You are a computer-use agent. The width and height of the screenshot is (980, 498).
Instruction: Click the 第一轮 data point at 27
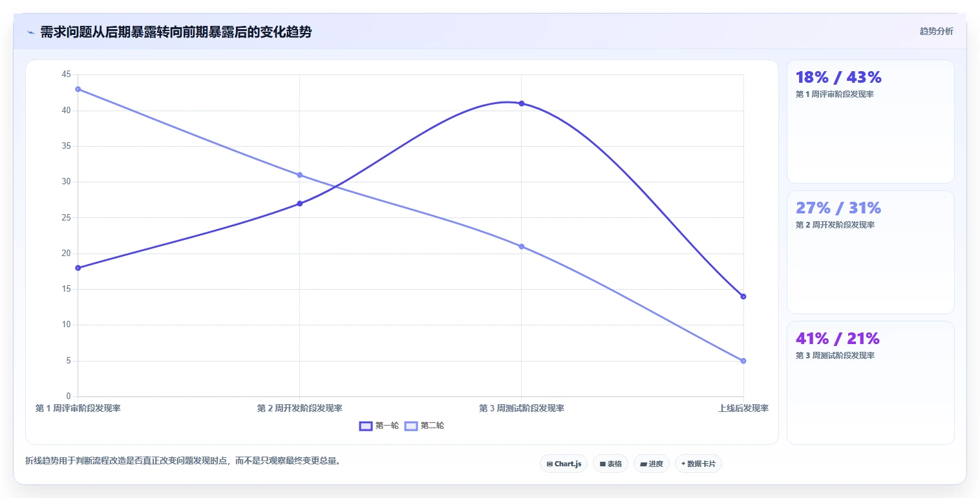pyautogui.click(x=299, y=204)
